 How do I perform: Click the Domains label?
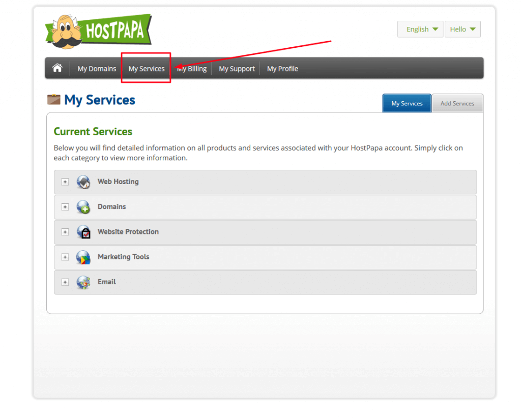pos(111,206)
